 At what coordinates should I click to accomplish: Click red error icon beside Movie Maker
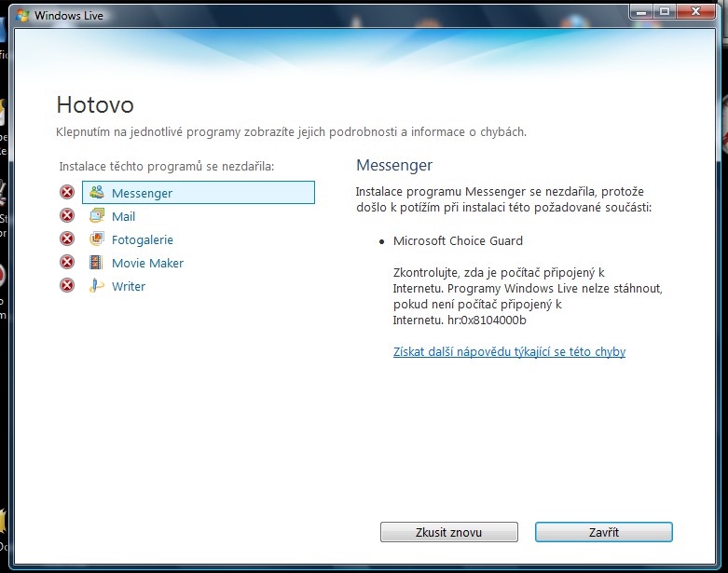pos(67,262)
